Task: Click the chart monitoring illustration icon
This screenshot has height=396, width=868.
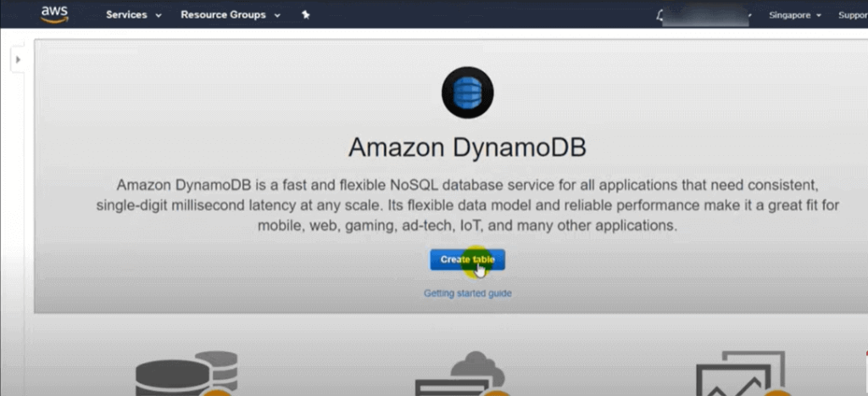Action: click(x=744, y=373)
